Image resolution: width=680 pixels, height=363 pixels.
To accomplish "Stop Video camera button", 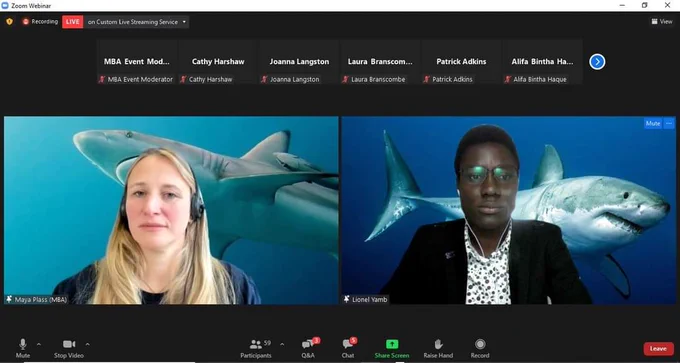I will tap(69, 348).
